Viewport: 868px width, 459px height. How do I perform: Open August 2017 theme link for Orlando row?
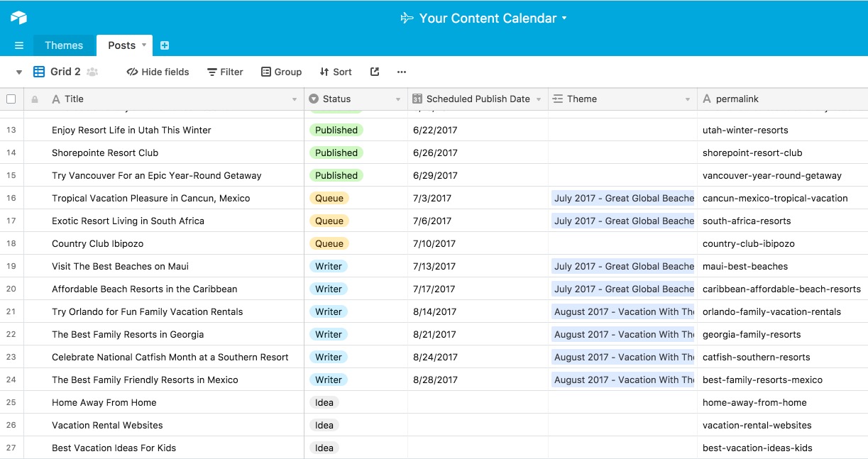(623, 311)
